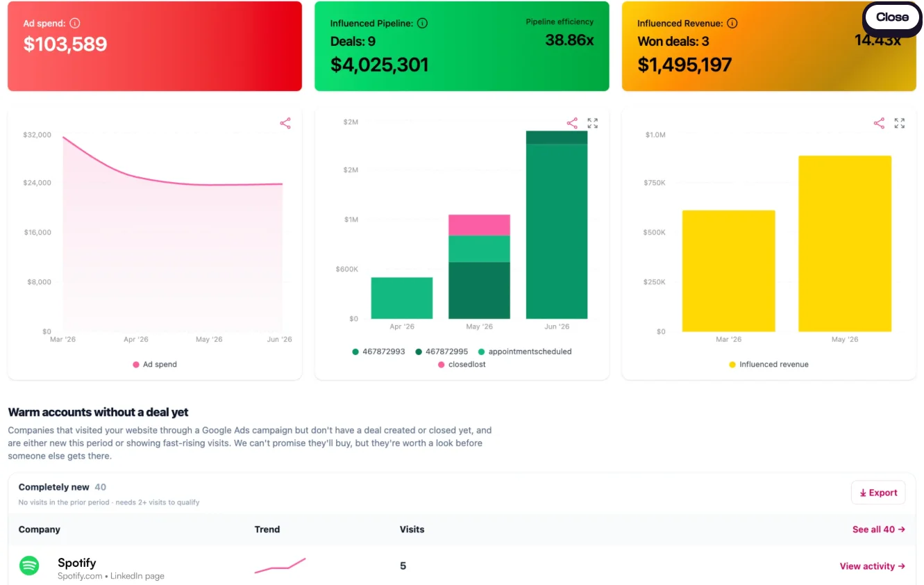The height and width of the screenshot is (585, 924).
Task: Toggle the Influenced revenue legend item
Action: (x=768, y=364)
